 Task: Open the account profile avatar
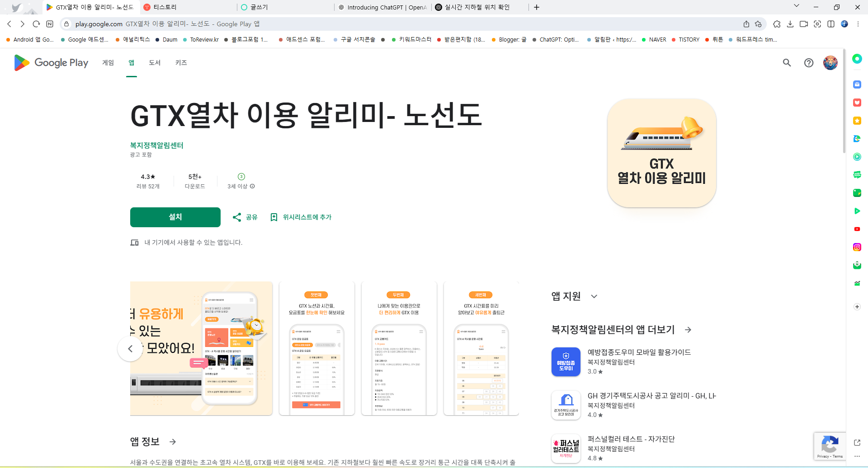(830, 63)
